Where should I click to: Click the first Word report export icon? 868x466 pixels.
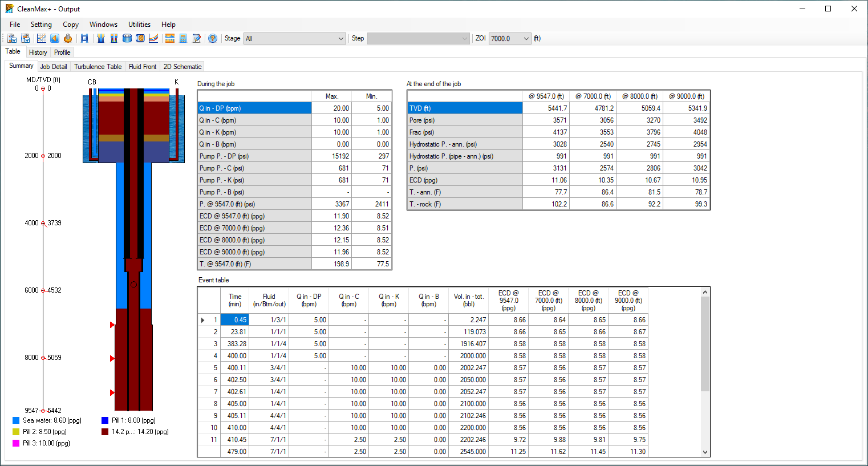tap(12, 38)
